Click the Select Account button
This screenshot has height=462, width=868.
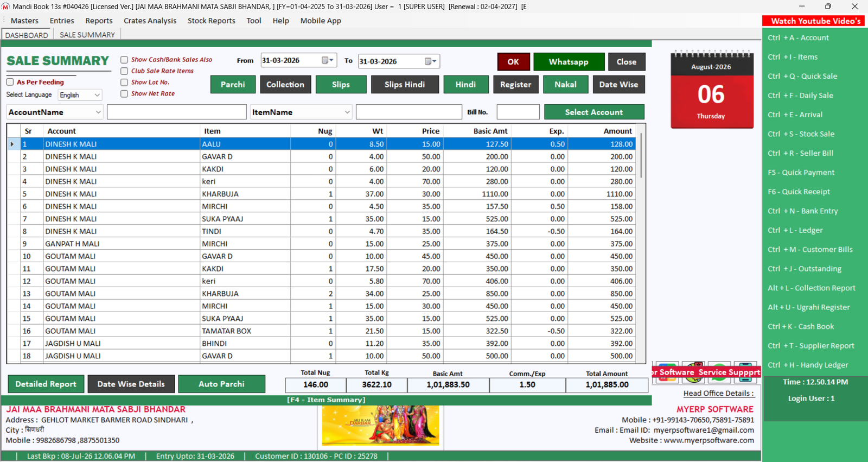[x=594, y=112]
